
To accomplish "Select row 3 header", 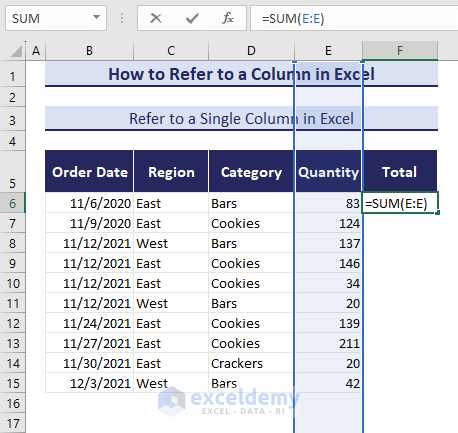I will pyautogui.click(x=13, y=120).
